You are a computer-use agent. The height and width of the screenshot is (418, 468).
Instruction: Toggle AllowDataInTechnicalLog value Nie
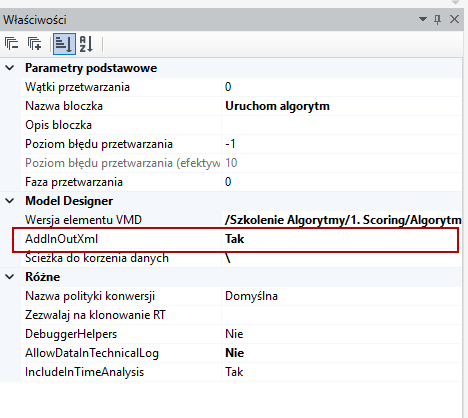pos(342,353)
